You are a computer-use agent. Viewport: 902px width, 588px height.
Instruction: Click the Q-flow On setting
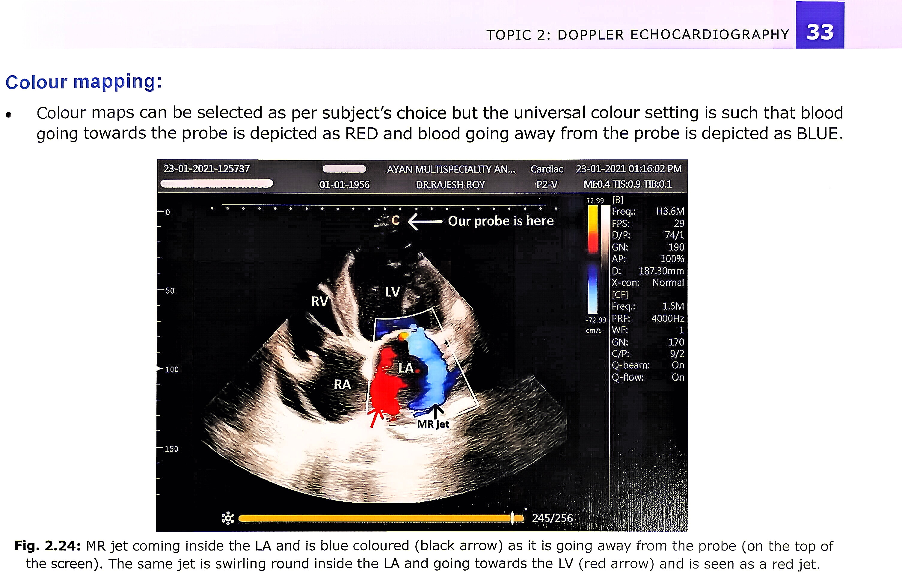(678, 377)
